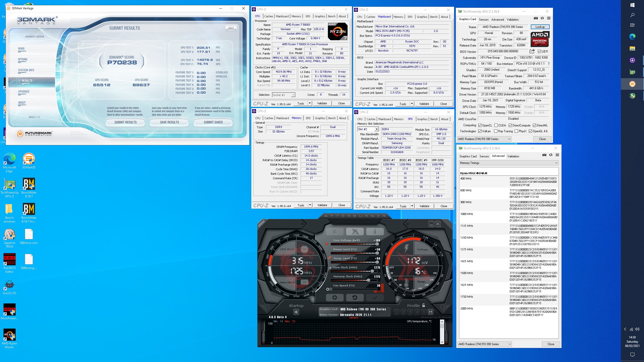Viewport: 644px width, 362px height.
Task: Click the fan speed gear icon in Afterburner
Action: click(x=328, y=289)
